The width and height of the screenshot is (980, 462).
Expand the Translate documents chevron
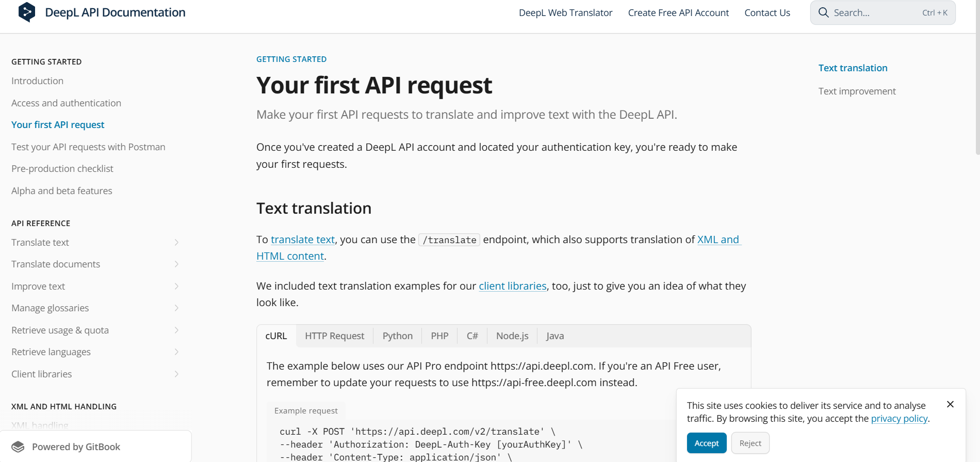point(176,264)
